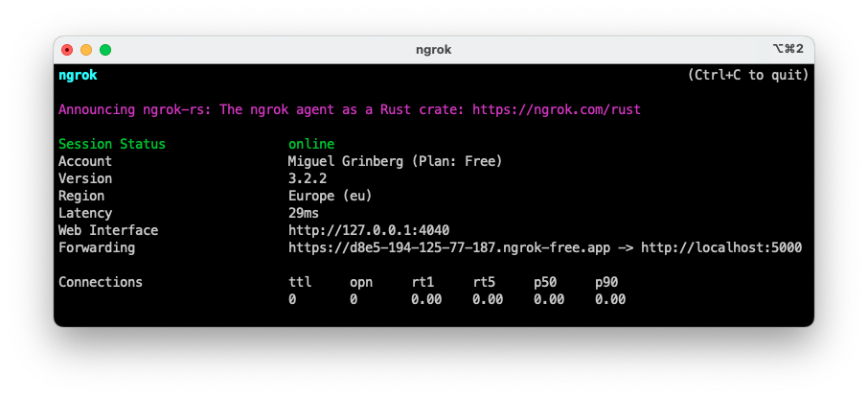Click the "Session Status" label
This screenshot has width=868, height=398.
tap(112, 144)
